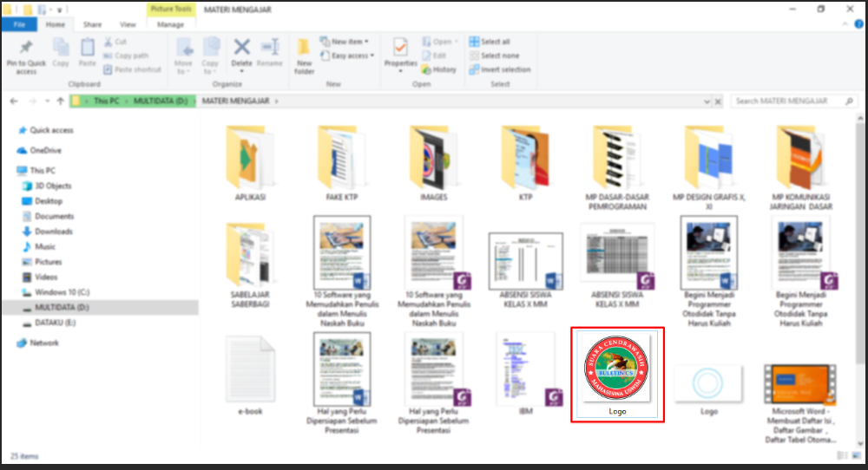Click the search magnifier icon
The width and height of the screenshot is (868, 470).
849,101
